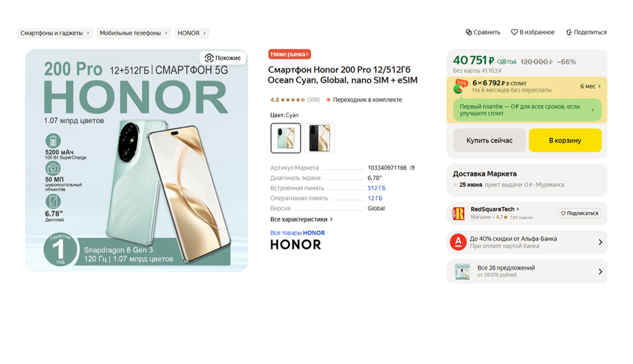Click the Alfa-Bank red logo icon

[x=458, y=242]
